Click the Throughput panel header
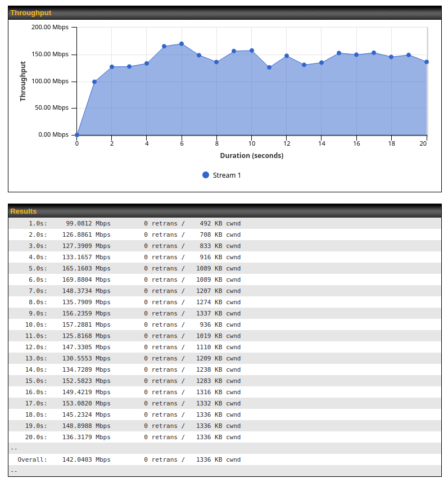Image resolution: width=448 pixels, height=487 pixels. (225, 12)
